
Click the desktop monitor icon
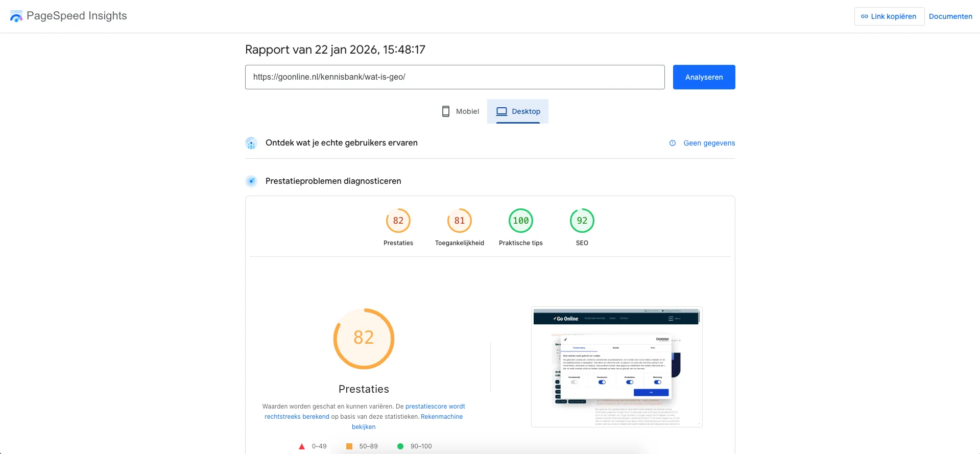pyautogui.click(x=501, y=111)
